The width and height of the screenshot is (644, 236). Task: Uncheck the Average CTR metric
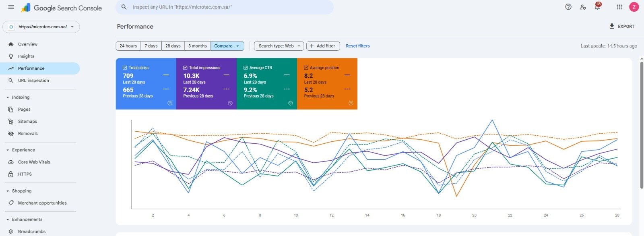(x=246, y=68)
